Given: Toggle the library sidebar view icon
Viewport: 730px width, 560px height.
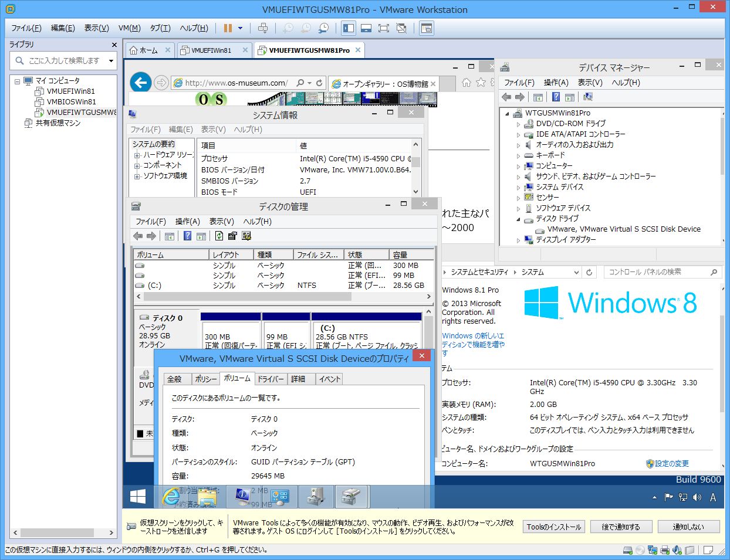Looking at the screenshot, I should pos(349,28).
